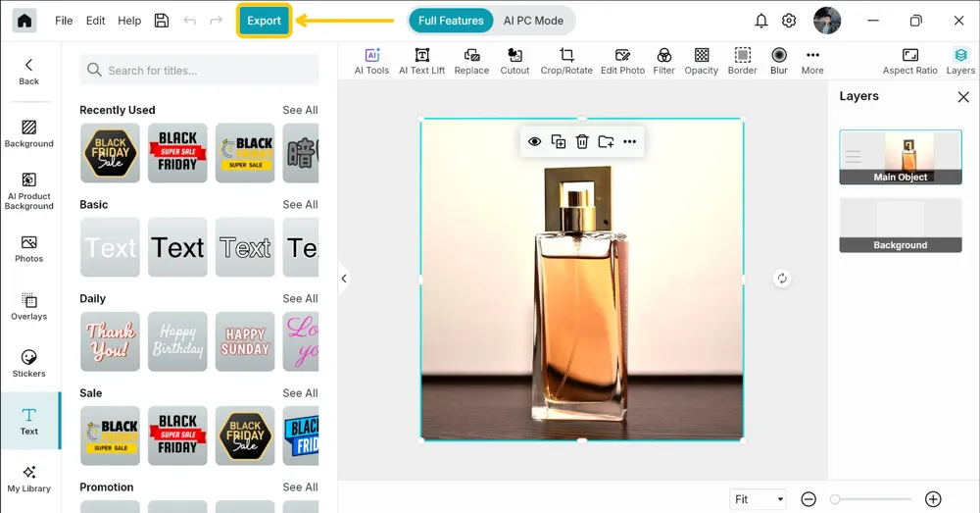Switch to AI PC Mode
The height and width of the screenshot is (513, 980).
tap(533, 21)
